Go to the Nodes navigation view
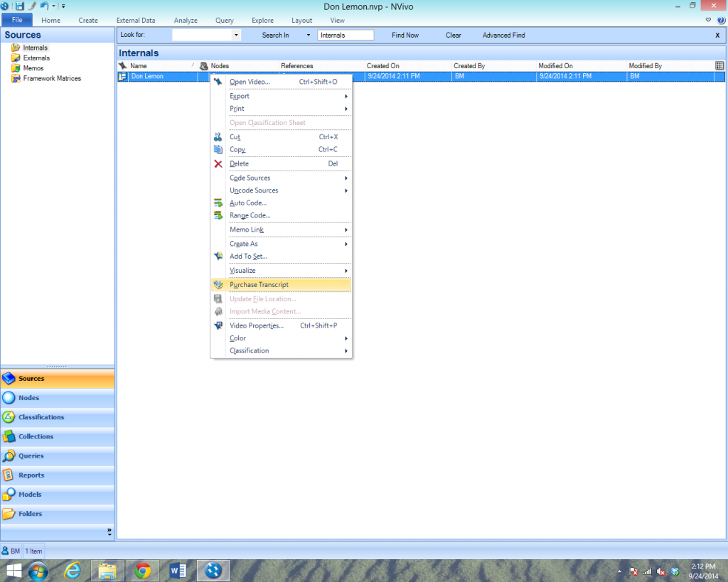This screenshot has height=582, width=728. click(x=58, y=398)
